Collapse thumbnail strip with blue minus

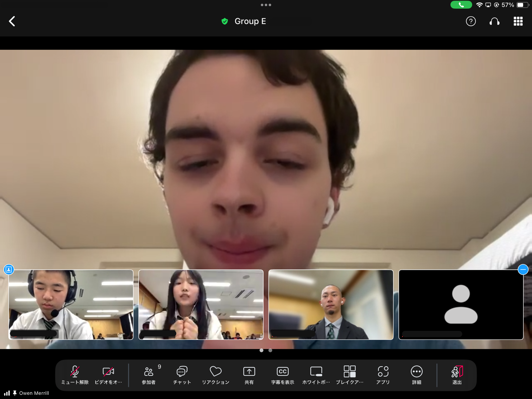(523, 270)
